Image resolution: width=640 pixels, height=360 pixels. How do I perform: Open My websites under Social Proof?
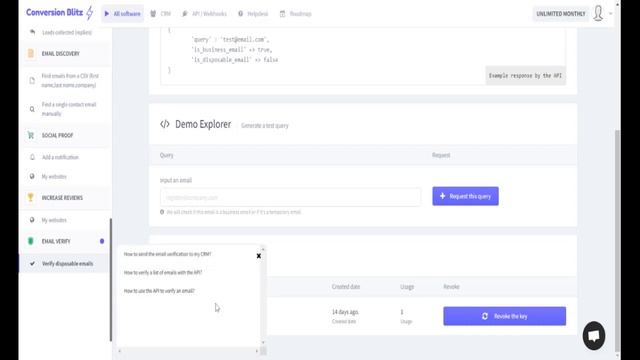54,177
